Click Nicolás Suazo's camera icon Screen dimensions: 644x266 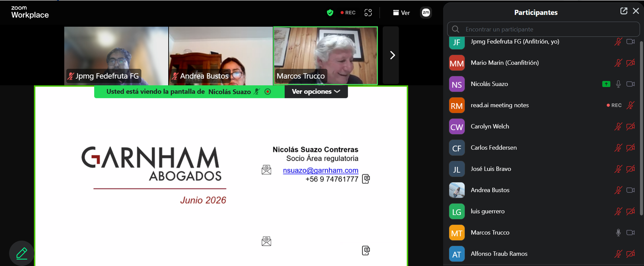point(631,84)
